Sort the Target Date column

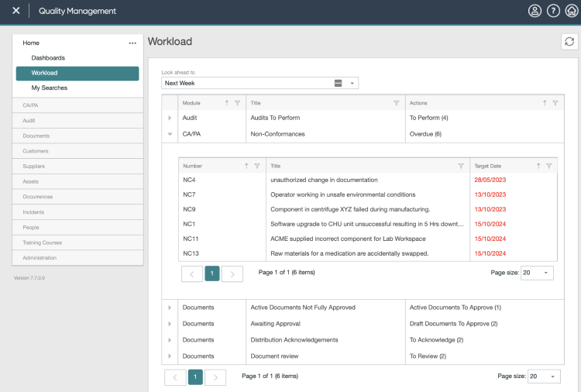[538, 166]
